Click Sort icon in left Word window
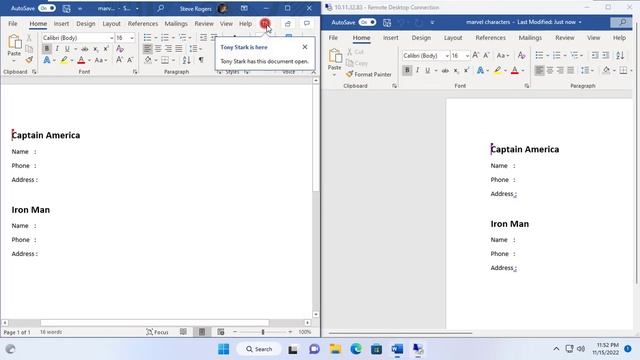This screenshot has width=640, height=360. pyautogui.click(x=187, y=60)
